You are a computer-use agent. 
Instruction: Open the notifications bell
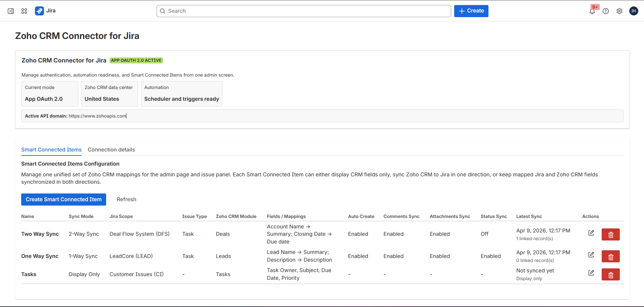click(x=592, y=11)
